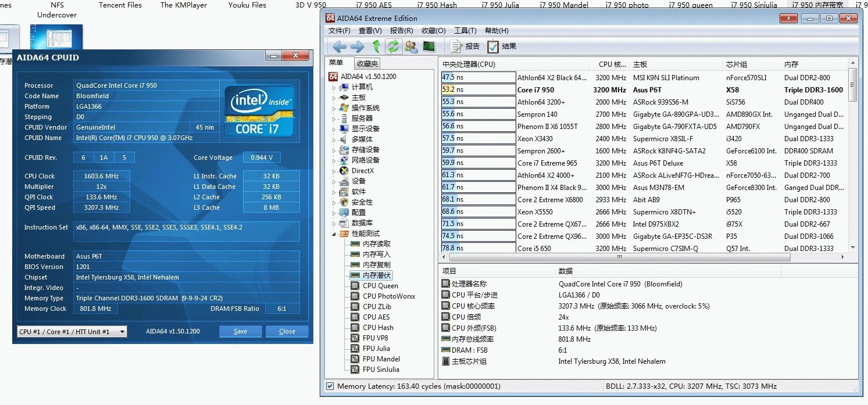Viewport: 868px width, 405px height.
Task: Switch to the 收藏夹 favorites tab
Action: coord(367,64)
